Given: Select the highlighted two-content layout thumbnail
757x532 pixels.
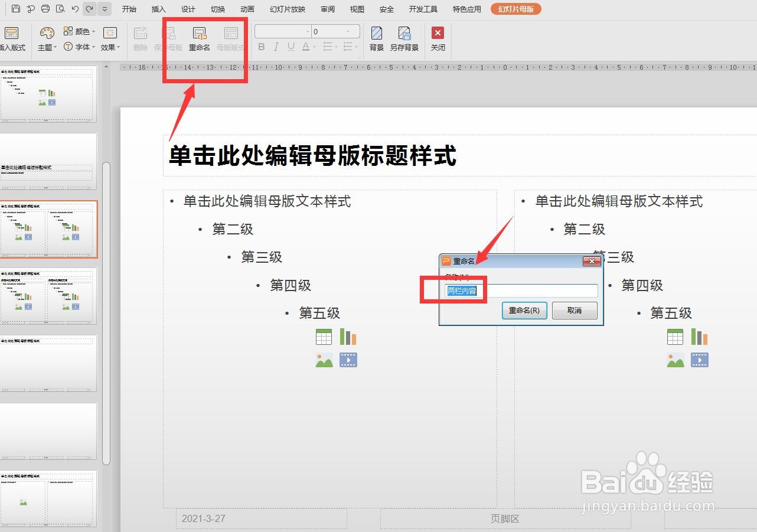Looking at the screenshot, I should pyautogui.click(x=50, y=230).
